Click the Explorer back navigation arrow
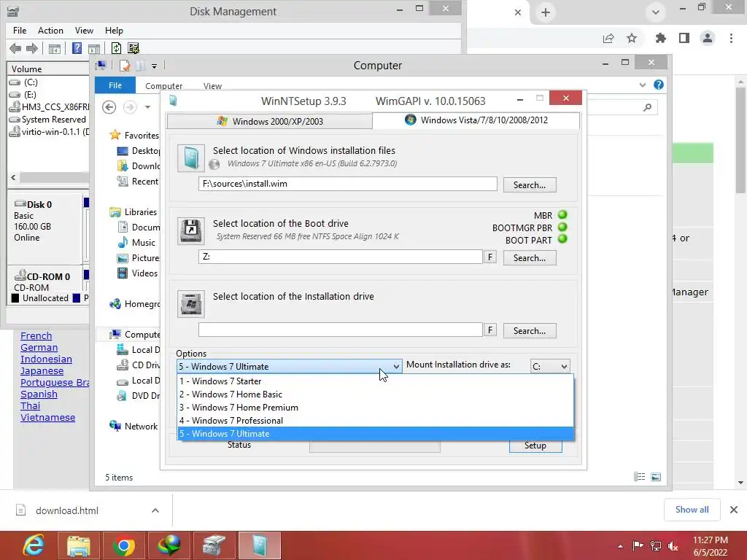Image resolution: width=747 pixels, height=560 pixels. 109,107
